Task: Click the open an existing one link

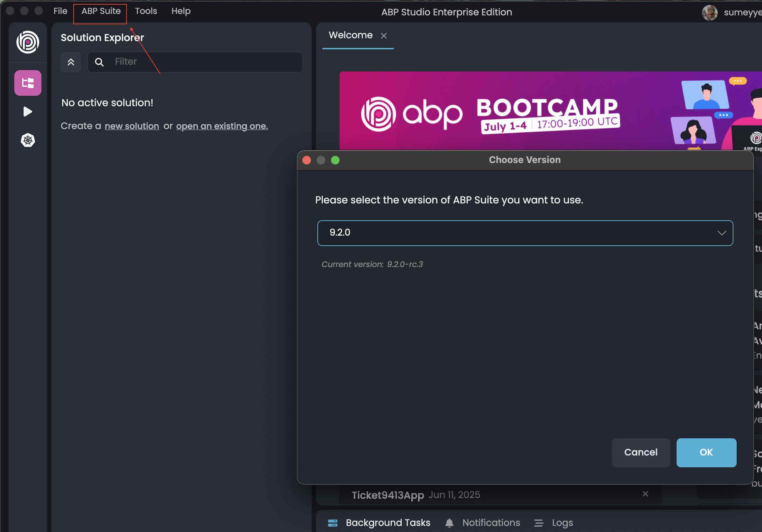Action: (222, 126)
